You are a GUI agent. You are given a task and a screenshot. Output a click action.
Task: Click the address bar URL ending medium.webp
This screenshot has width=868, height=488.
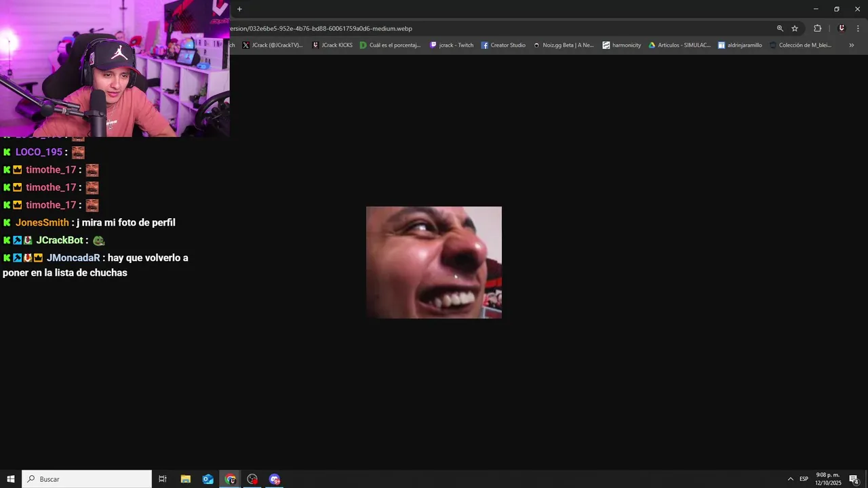coord(321,28)
